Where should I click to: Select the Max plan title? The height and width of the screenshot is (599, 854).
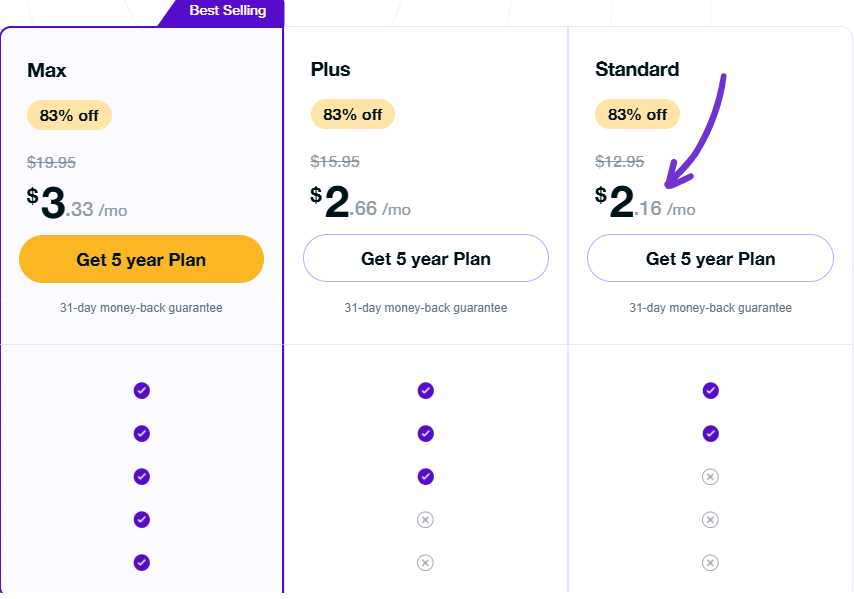point(47,70)
